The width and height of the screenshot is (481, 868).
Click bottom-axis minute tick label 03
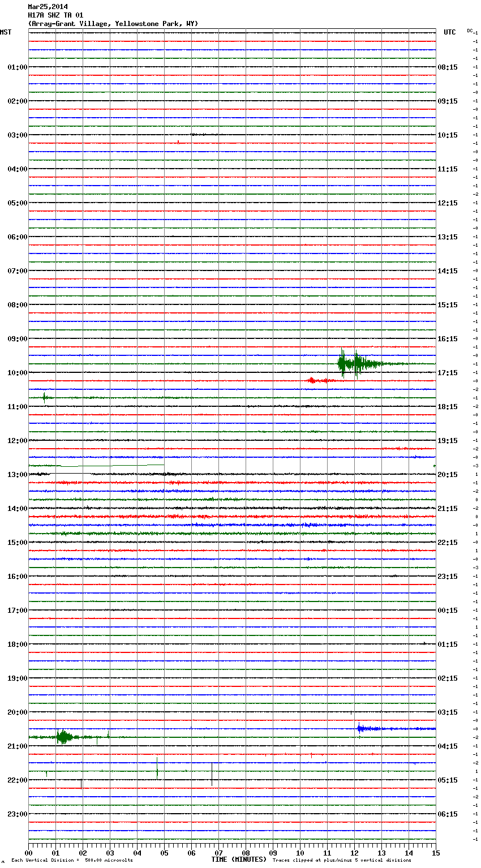coord(110,853)
